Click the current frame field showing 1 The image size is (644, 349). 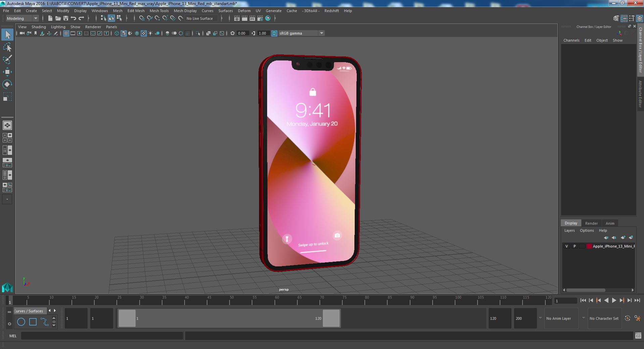[x=565, y=301]
